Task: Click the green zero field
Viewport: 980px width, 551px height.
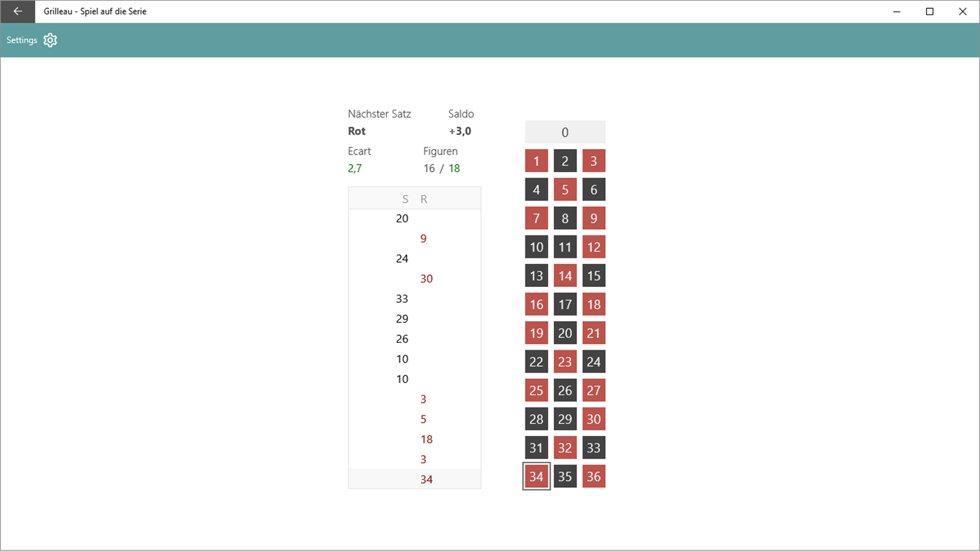Action: click(x=565, y=132)
